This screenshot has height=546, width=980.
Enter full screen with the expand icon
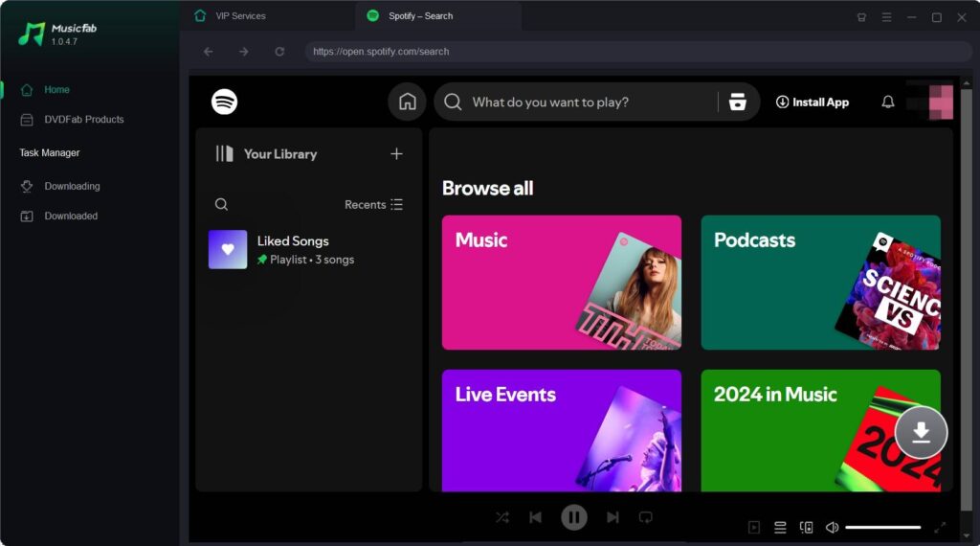pyautogui.click(x=940, y=527)
